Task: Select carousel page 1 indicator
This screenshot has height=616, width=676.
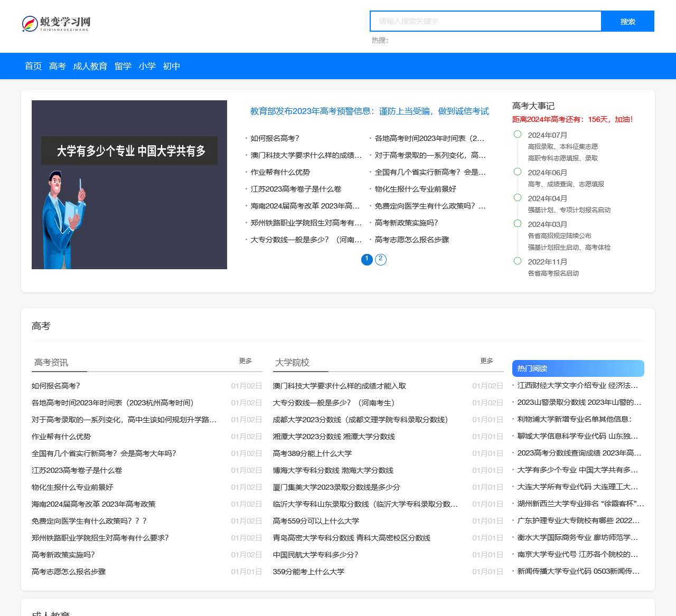Action: tap(367, 259)
